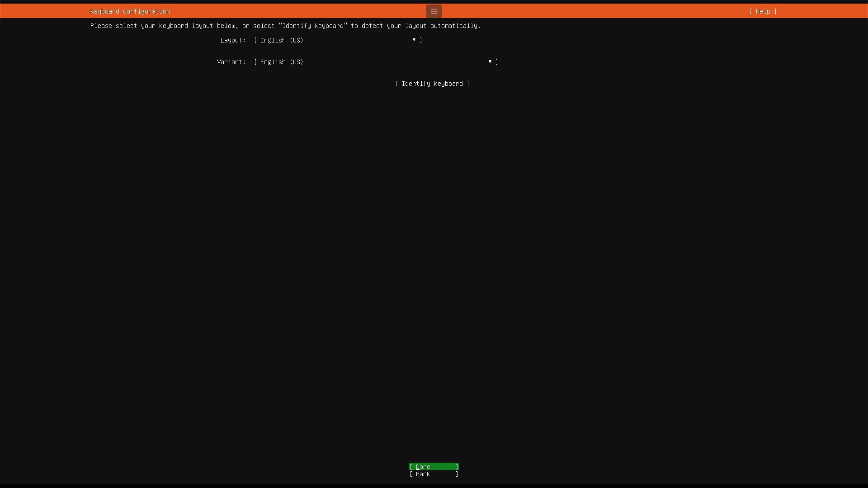Click the Variant dropdown arrow
This screenshot has height=488, width=868.
pyautogui.click(x=490, y=61)
